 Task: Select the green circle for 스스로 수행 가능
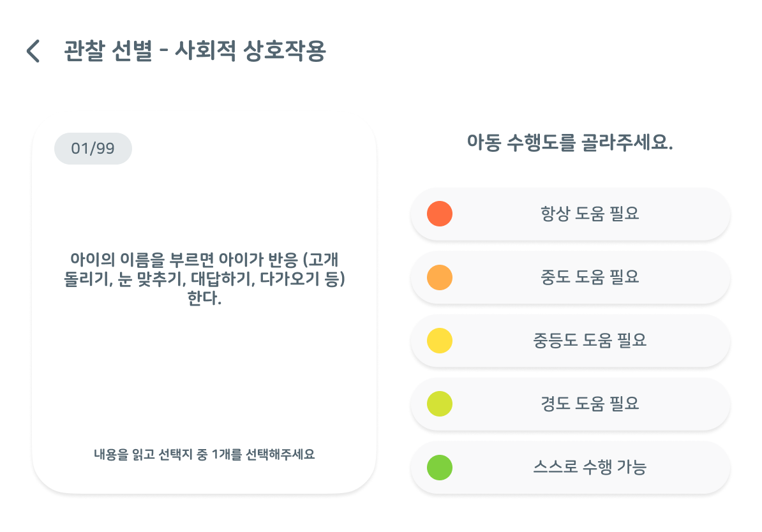click(439, 468)
